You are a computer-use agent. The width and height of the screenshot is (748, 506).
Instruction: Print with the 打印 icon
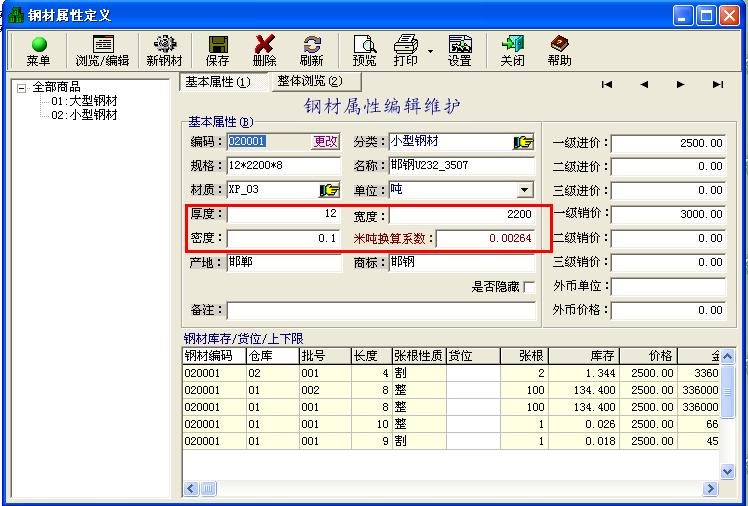click(406, 51)
